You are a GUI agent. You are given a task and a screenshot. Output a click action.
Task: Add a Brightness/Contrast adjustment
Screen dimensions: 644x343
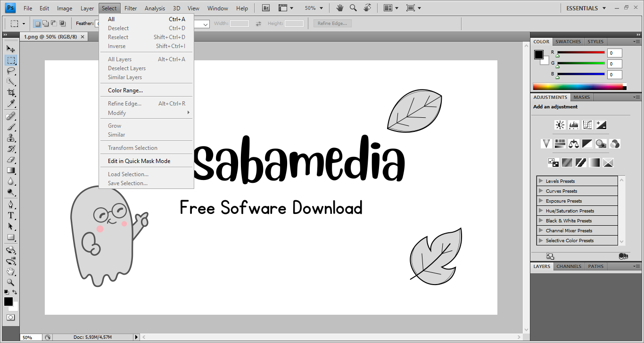point(560,125)
